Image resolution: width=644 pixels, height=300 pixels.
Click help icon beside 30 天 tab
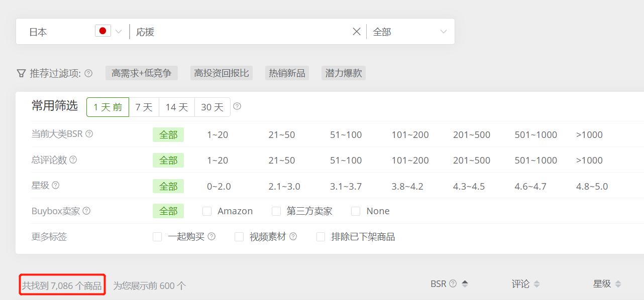point(237,106)
